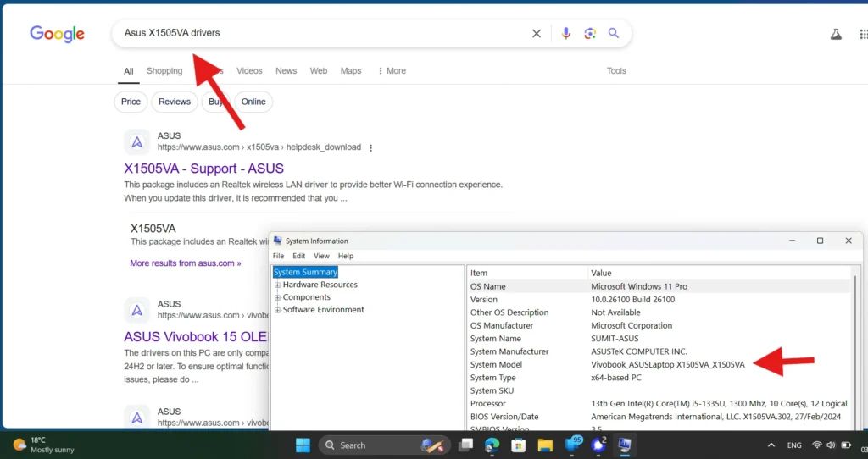Select System Summary tree item

tap(305, 272)
